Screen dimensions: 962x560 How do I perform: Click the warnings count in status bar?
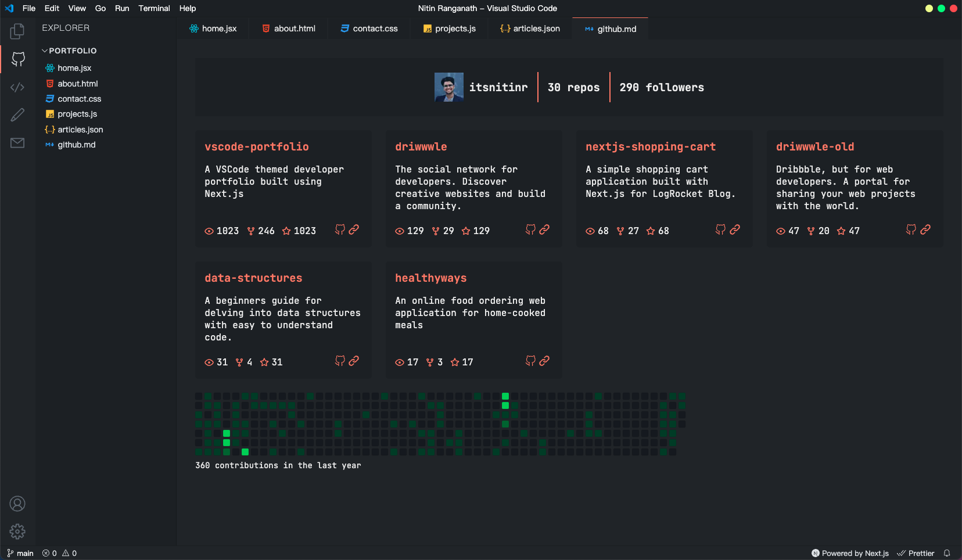pyautogui.click(x=70, y=553)
